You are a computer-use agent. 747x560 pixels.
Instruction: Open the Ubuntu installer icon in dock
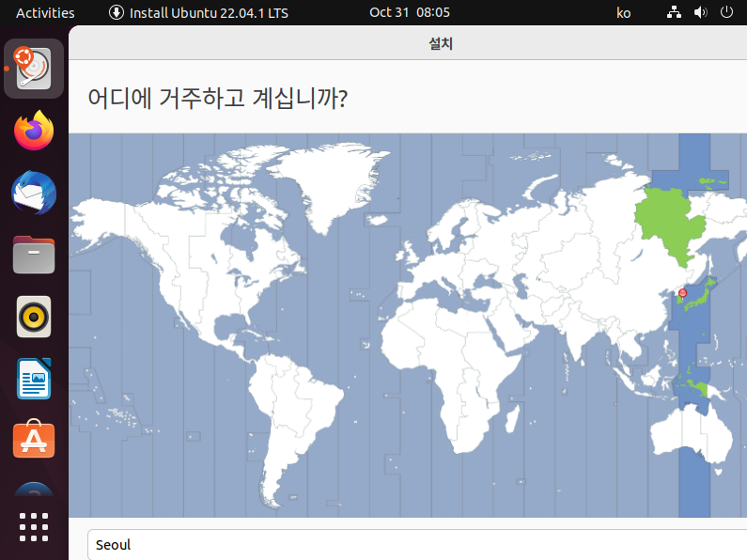(x=33, y=69)
